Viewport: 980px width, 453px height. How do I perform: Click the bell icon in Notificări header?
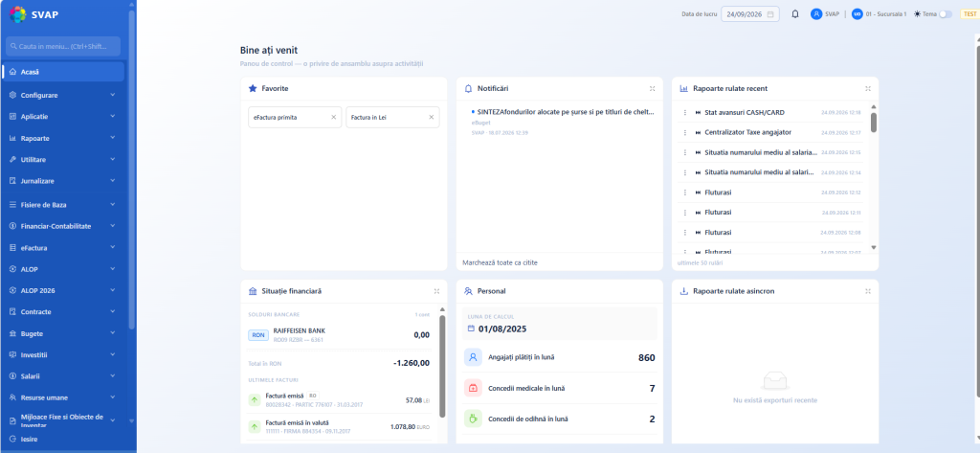pyautogui.click(x=468, y=89)
